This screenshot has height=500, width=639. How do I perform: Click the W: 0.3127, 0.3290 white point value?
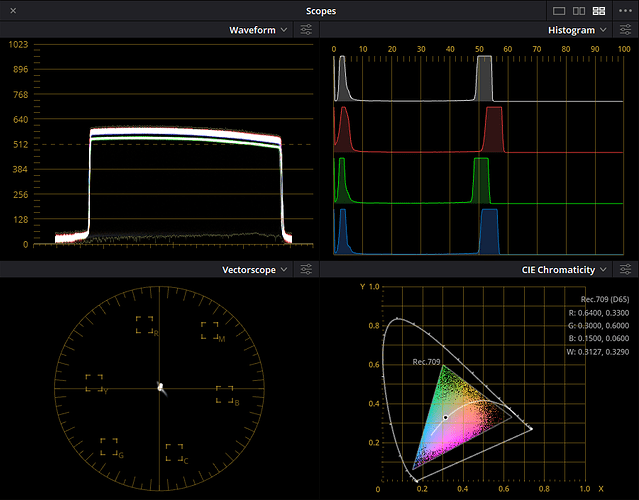(x=598, y=352)
